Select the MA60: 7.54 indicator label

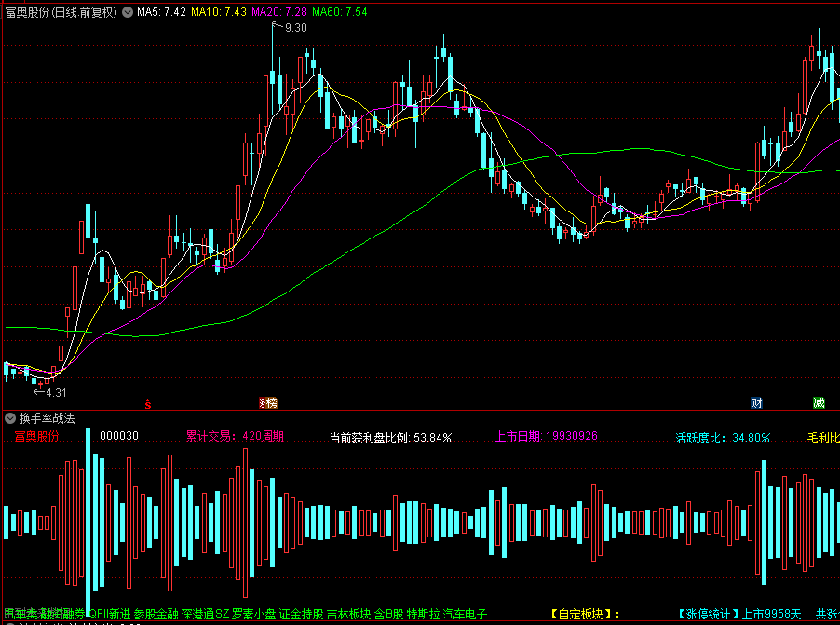point(340,12)
